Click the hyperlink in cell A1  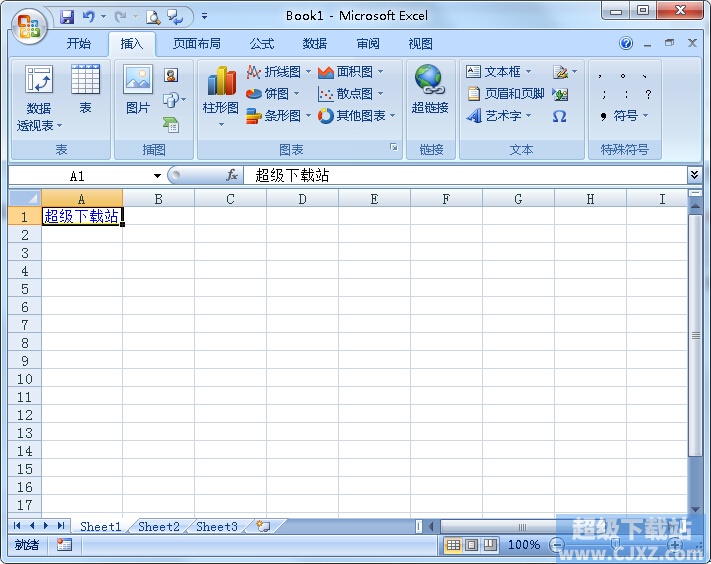tap(81, 216)
